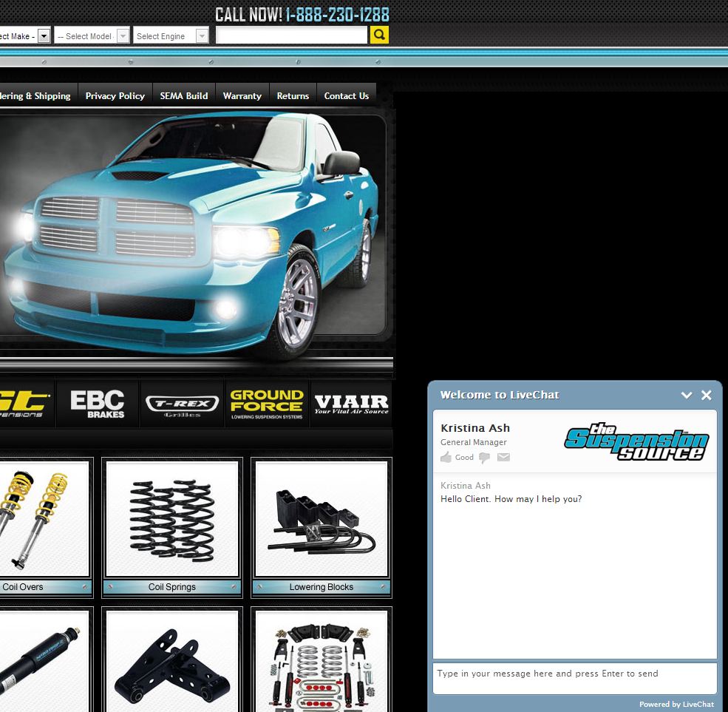Click the site search text field

click(x=292, y=35)
